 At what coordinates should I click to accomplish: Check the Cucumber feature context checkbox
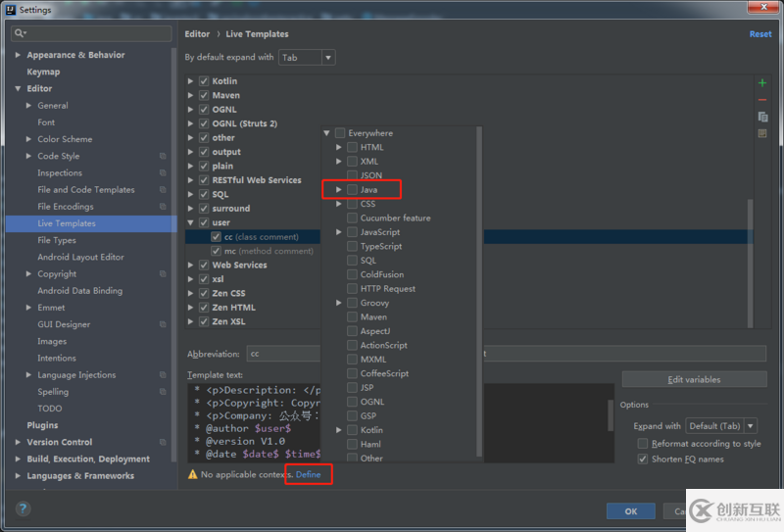(x=352, y=218)
